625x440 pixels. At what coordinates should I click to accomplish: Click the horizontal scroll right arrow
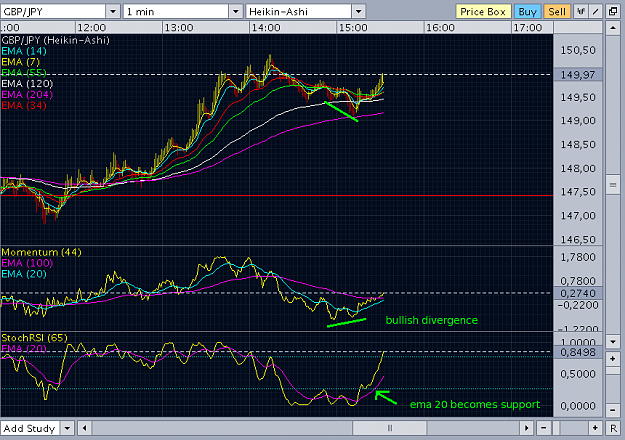pos(527,428)
